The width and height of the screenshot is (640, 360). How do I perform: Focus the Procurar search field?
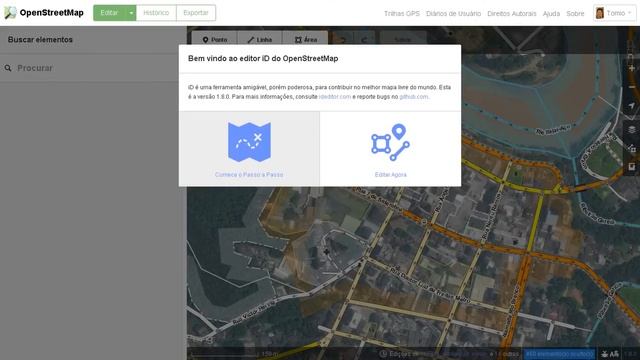[93, 68]
